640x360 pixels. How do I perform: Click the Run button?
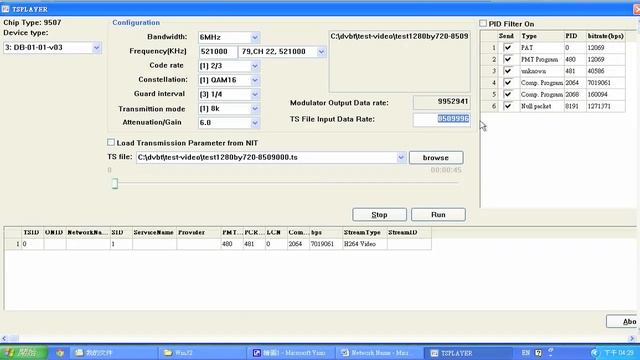[438, 215]
